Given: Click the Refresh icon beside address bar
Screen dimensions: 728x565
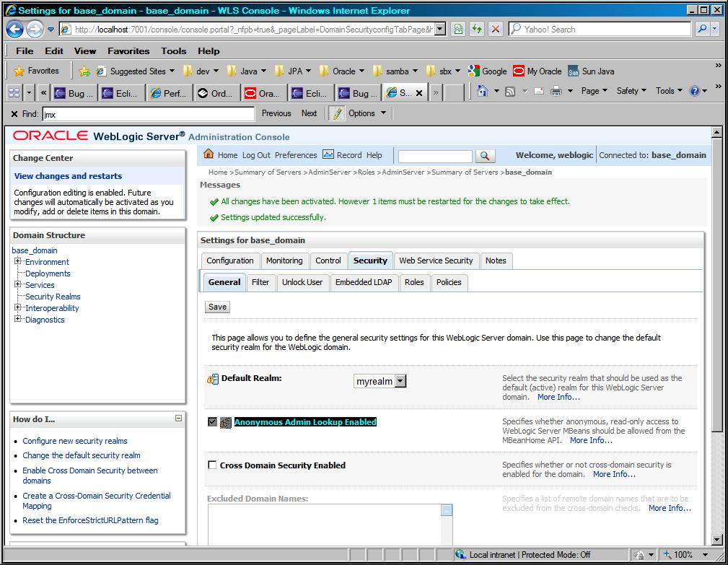Looking at the screenshot, I should pos(477,30).
